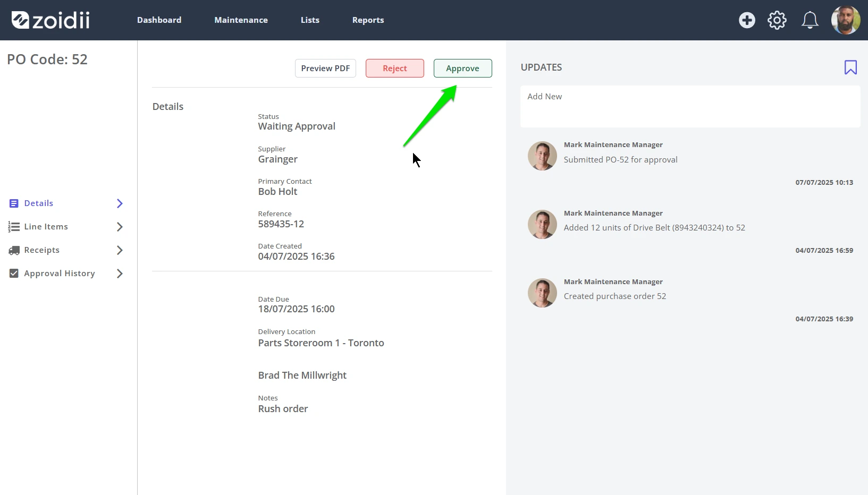This screenshot has width=868, height=495.
Task: Click the Receipts truck icon
Action: (14, 250)
